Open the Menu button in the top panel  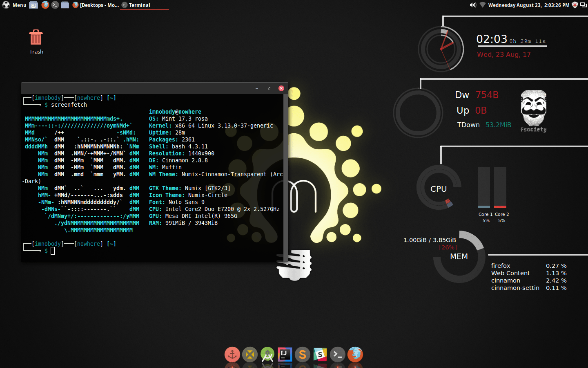point(14,5)
